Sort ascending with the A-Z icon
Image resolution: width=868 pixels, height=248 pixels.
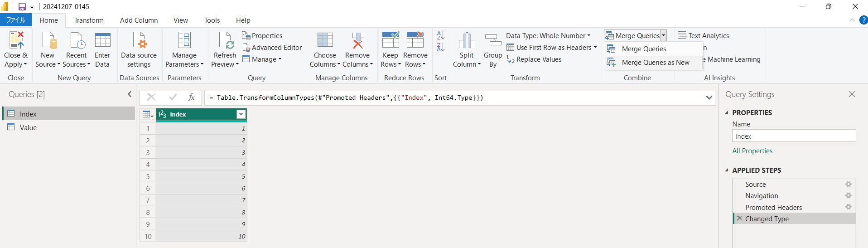[x=440, y=35]
